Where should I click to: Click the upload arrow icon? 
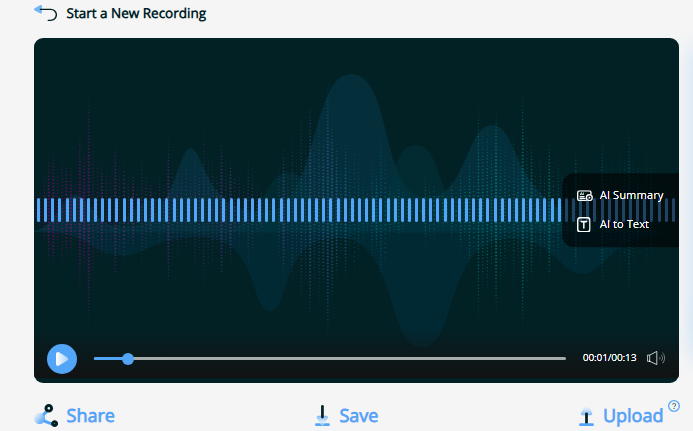(x=586, y=416)
